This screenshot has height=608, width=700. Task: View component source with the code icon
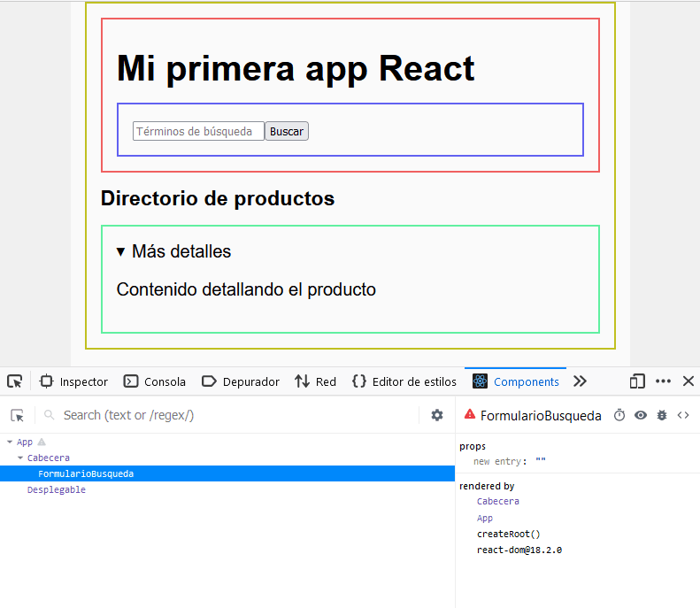pyautogui.click(x=683, y=415)
